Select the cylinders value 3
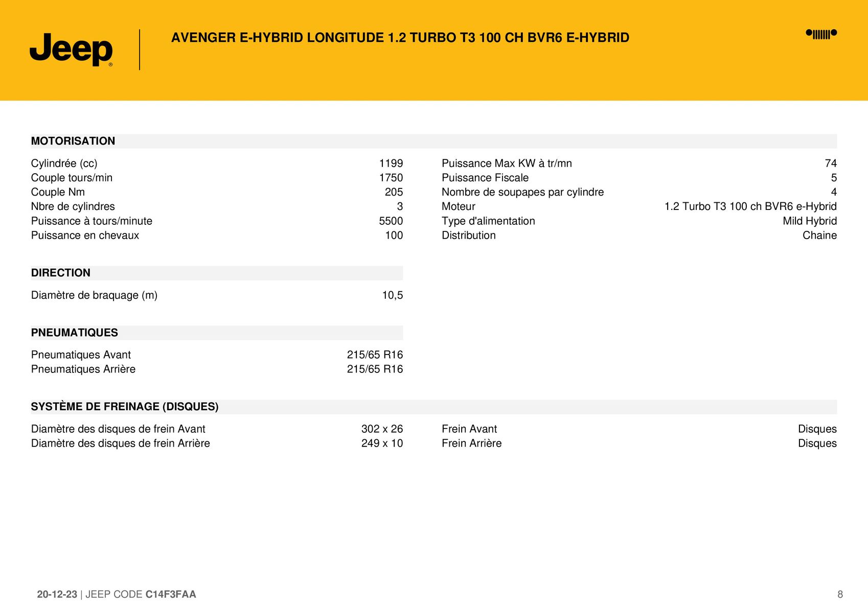This screenshot has width=868, height=613. 400,206
